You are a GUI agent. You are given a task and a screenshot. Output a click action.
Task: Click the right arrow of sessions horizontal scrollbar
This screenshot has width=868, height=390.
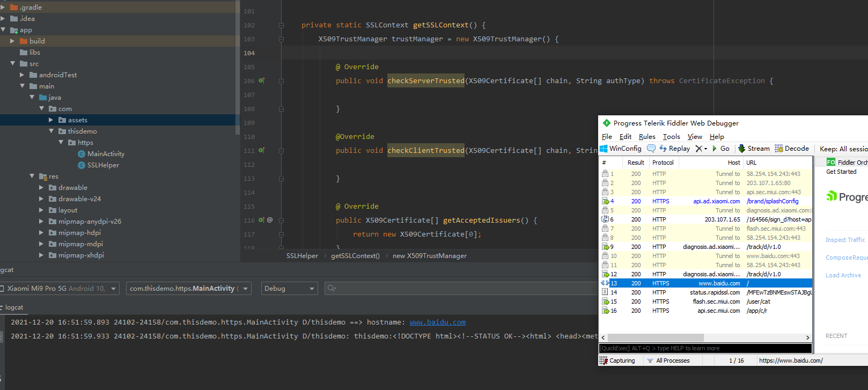click(808, 338)
